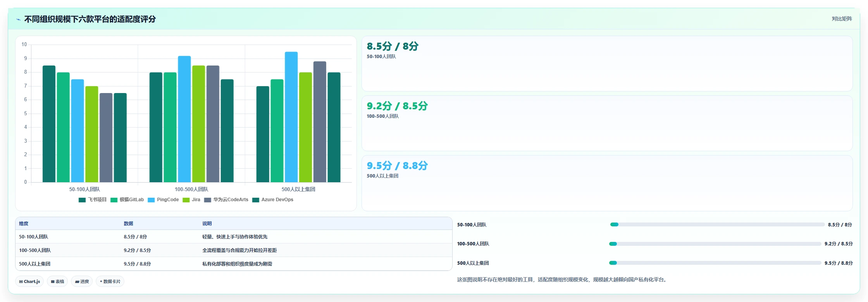Click the 100-500人团队 x-axis label

click(x=191, y=189)
